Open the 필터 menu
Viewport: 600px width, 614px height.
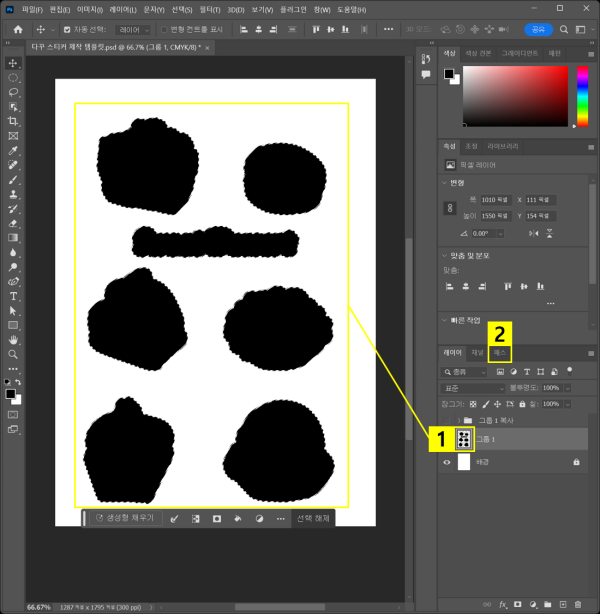coord(210,9)
